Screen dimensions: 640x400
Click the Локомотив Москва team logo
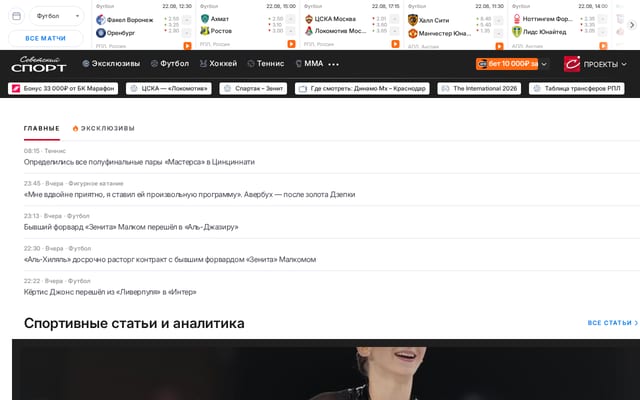309,31
